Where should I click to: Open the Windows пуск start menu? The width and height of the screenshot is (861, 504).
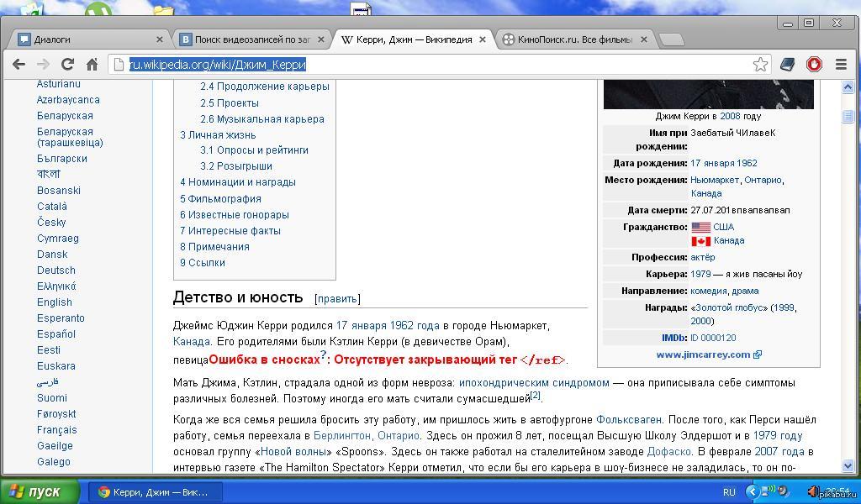click(x=40, y=491)
